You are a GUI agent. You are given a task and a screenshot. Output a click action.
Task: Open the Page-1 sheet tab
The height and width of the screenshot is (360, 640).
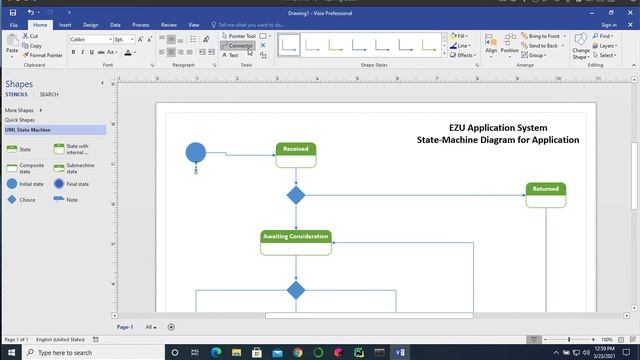[x=125, y=327]
